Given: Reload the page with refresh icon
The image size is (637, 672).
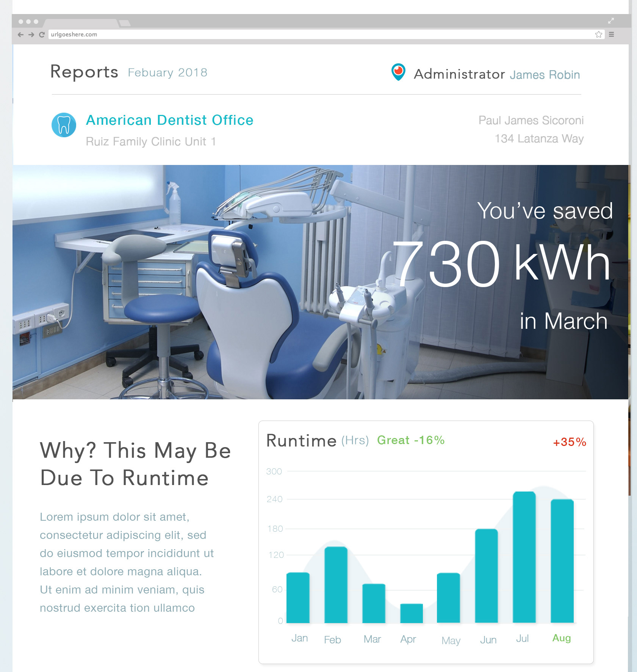Looking at the screenshot, I should click(42, 35).
